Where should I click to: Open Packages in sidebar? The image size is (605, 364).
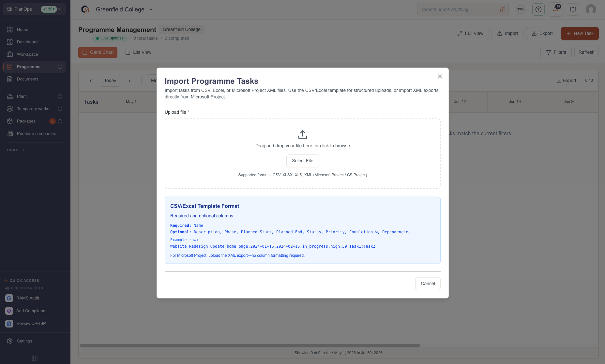coord(35,121)
